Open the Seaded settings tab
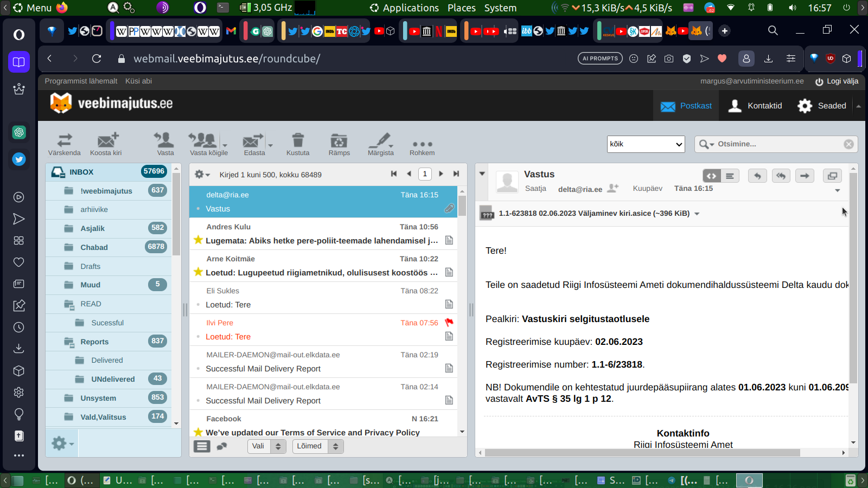 (x=821, y=106)
